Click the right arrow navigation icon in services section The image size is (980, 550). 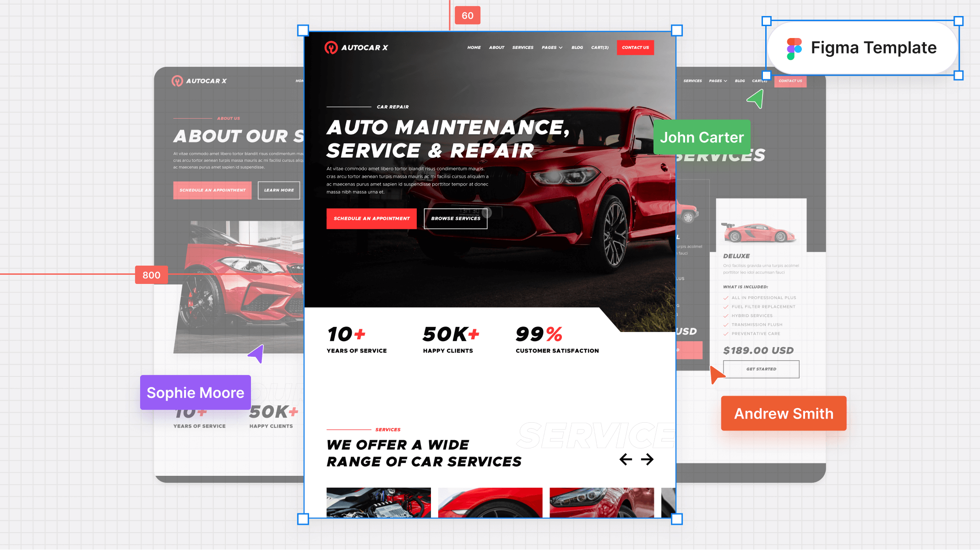(x=647, y=459)
